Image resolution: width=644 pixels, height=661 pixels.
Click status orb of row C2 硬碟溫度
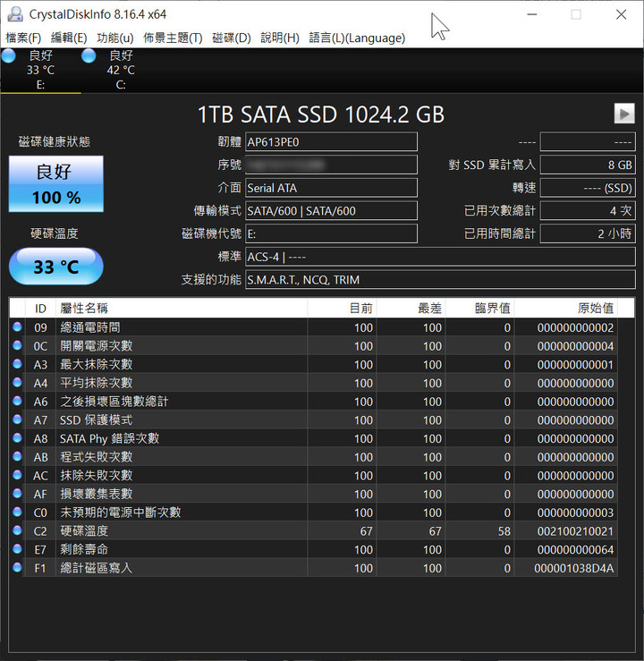pos(17,530)
